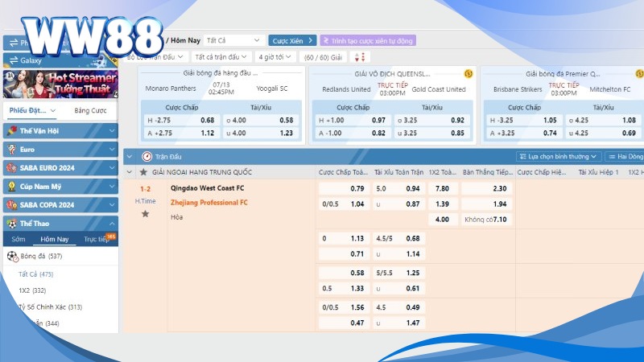Image resolution: width=644 pixels, height=362 pixels.
Task: Toggle the Hai Dòng view option
Action: point(625,157)
